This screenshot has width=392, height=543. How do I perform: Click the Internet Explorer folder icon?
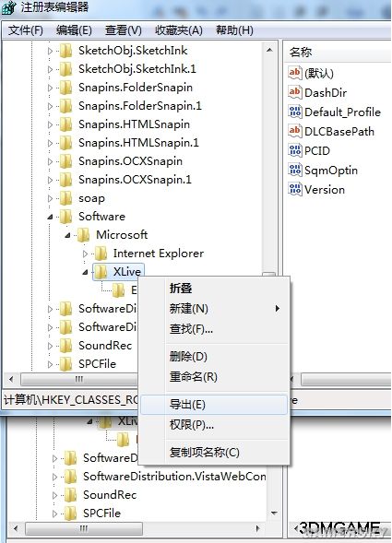(x=101, y=254)
